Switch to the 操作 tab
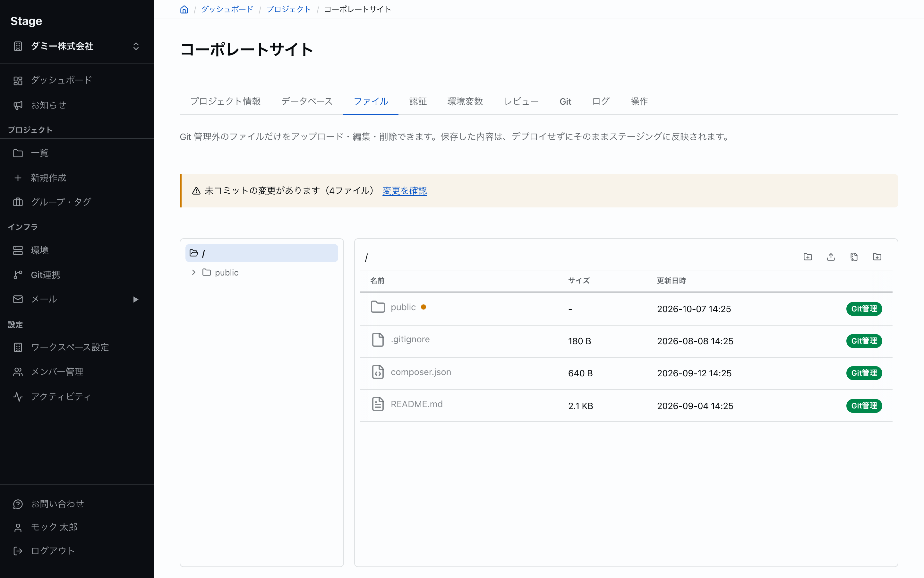924x578 pixels. (x=639, y=101)
